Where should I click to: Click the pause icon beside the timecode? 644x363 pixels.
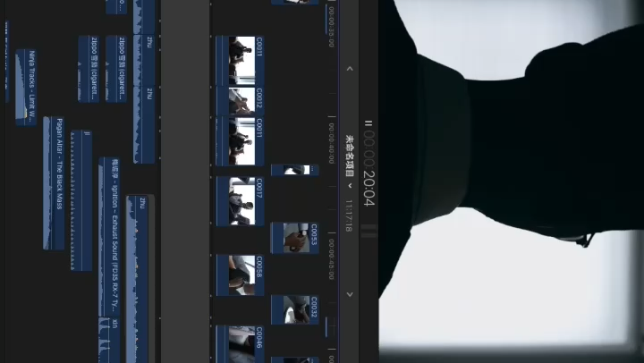369,123
